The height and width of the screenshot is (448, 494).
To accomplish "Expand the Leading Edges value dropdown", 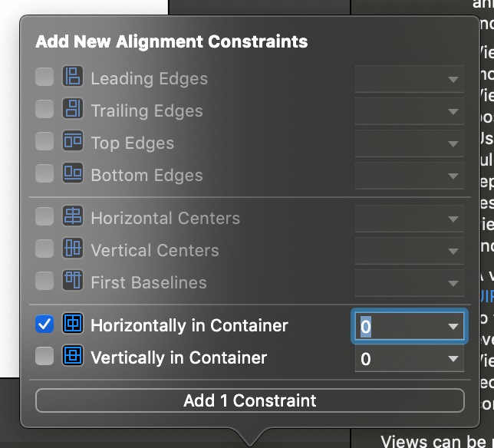I will [453, 79].
